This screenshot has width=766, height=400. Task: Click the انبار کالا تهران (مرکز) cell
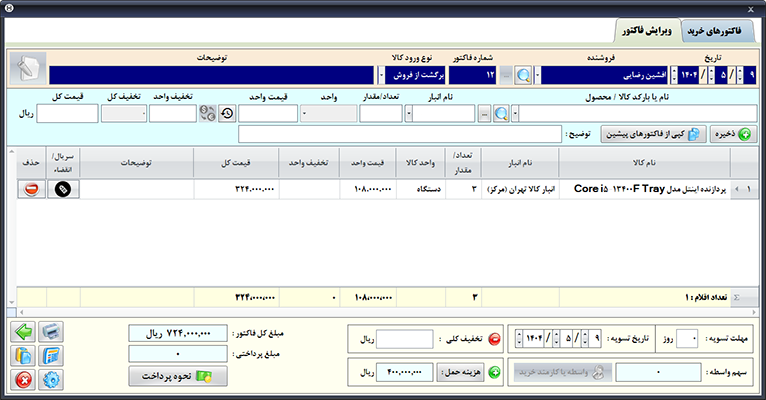click(x=520, y=189)
